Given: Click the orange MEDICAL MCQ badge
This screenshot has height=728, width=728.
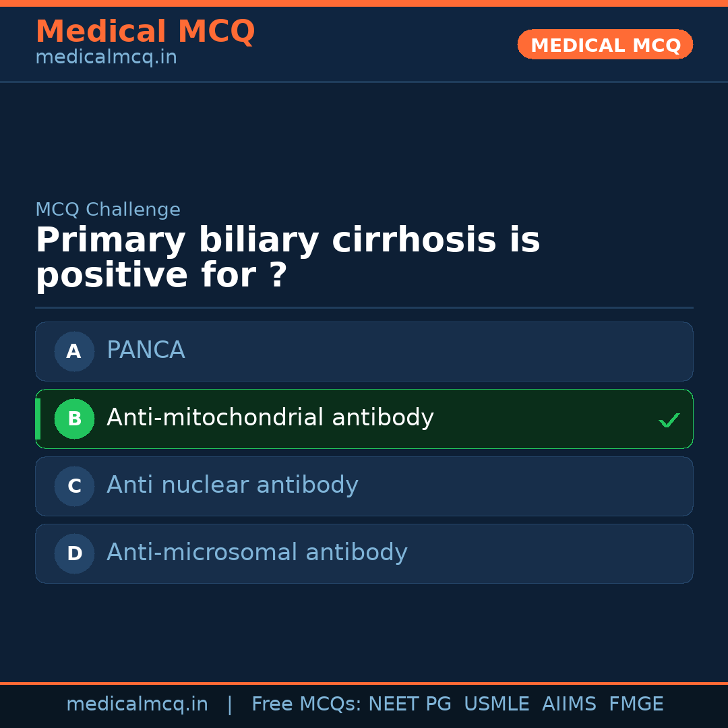Looking at the screenshot, I should [605, 45].
